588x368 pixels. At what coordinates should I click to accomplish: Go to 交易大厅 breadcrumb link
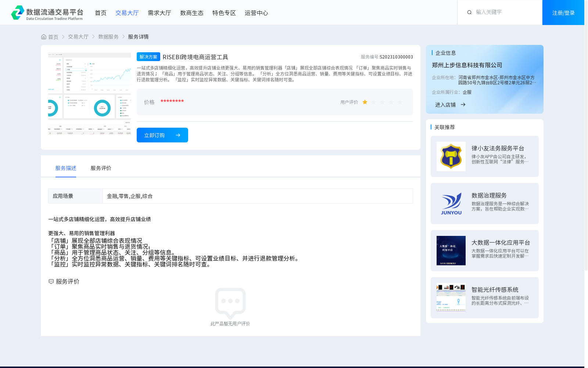pyautogui.click(x=78, y=37)
